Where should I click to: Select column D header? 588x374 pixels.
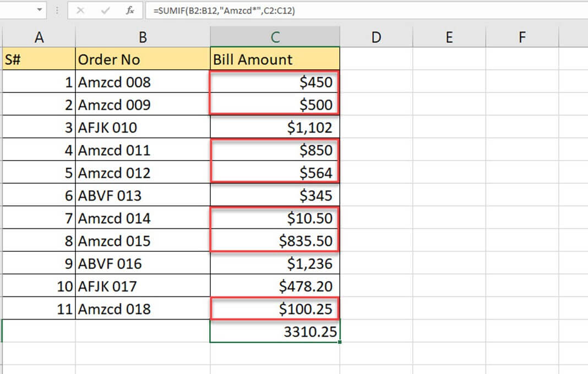coord(376,37)
